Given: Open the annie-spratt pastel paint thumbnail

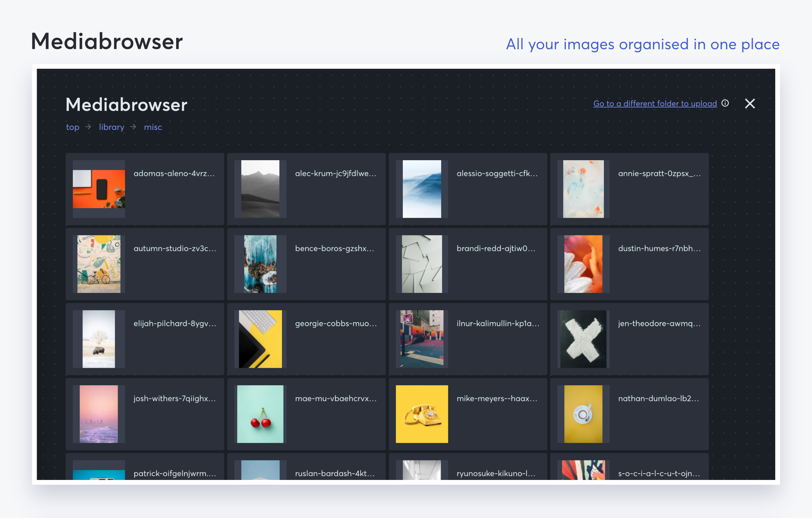Looking at the screenshot, I should coord(583,189).
